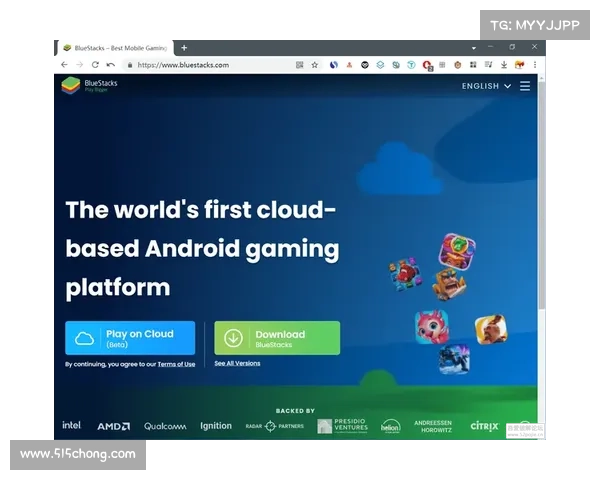Bookmark page with the star icon
The width and height of the screenshot is (600, 480).
click(315, 65)
